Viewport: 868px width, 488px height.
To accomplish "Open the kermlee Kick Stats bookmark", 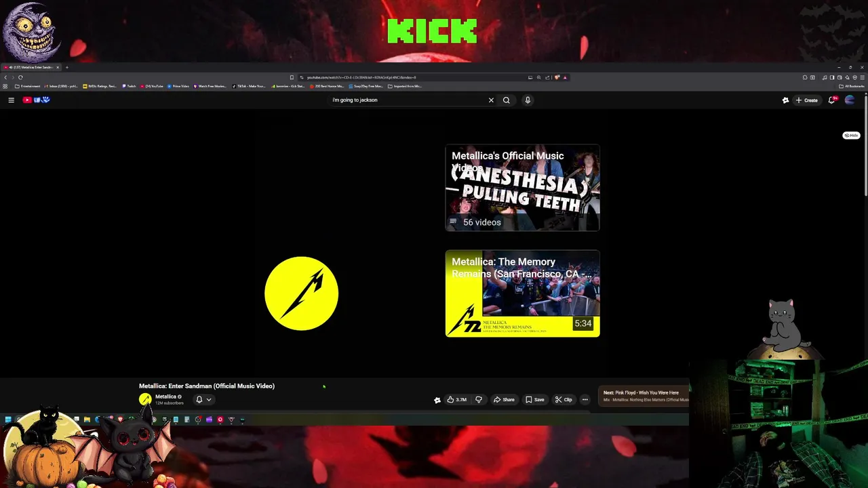I will (288, 86).
